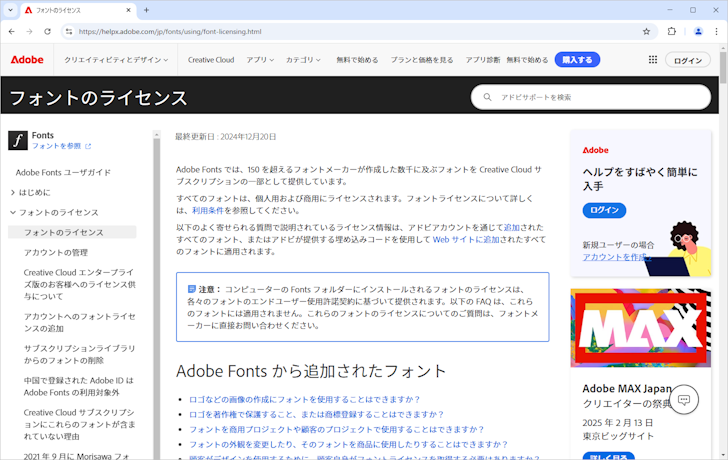The image size is (728, 460).
Task: Select アカウントへのフォントライセンスの追加 item
Action: pos(79,322)
